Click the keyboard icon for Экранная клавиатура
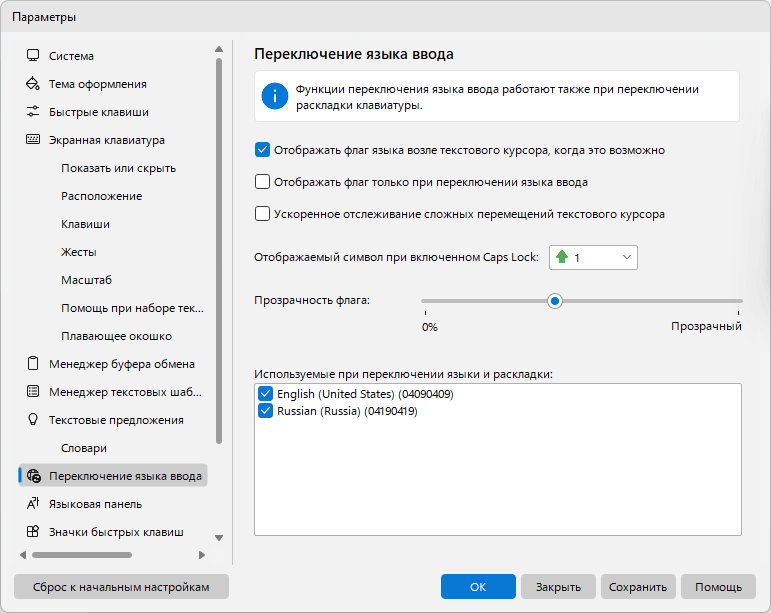 click(x=33, y=140)
